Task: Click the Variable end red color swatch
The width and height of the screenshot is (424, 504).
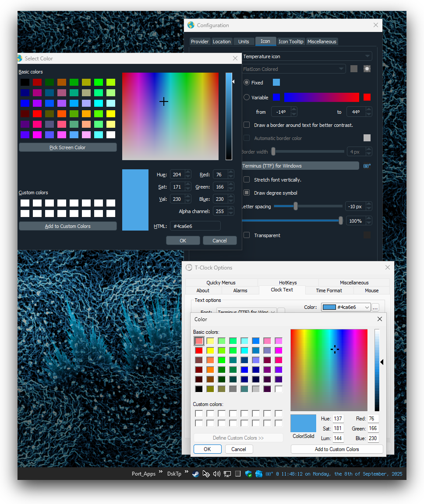Action: coord(367,98)
